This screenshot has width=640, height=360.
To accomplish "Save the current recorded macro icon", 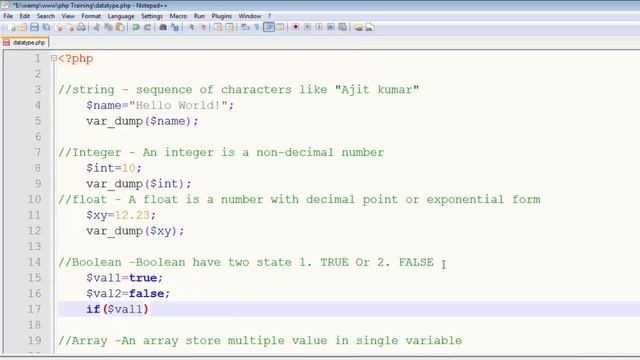I will click(x=342, y=27).
